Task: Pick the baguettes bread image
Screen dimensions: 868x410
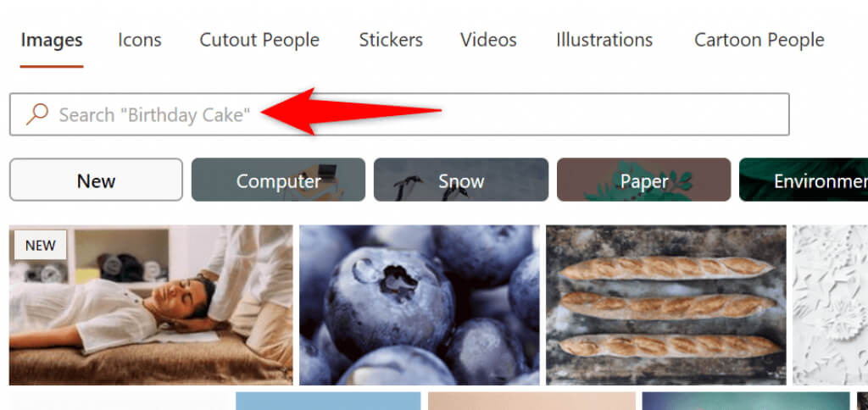Action: [666, 305]
